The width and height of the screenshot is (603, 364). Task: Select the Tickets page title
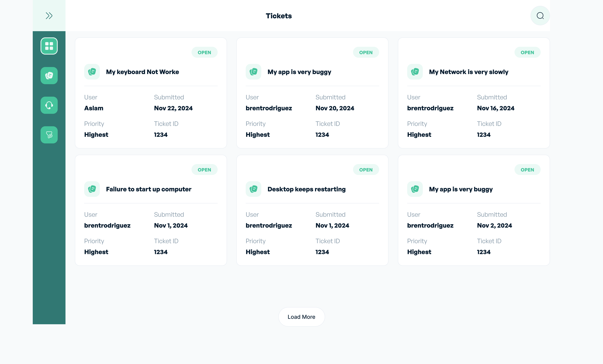tap(278, 16)
